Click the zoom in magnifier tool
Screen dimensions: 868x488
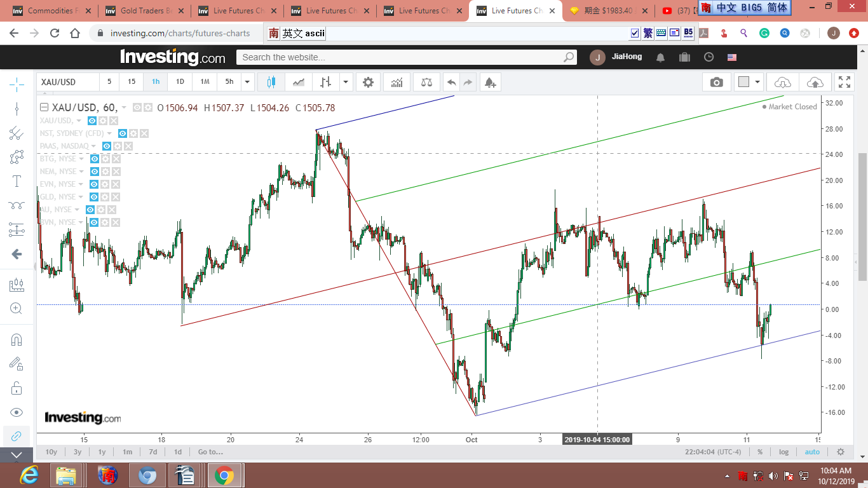pyautogui.click(x=17, y=309)
